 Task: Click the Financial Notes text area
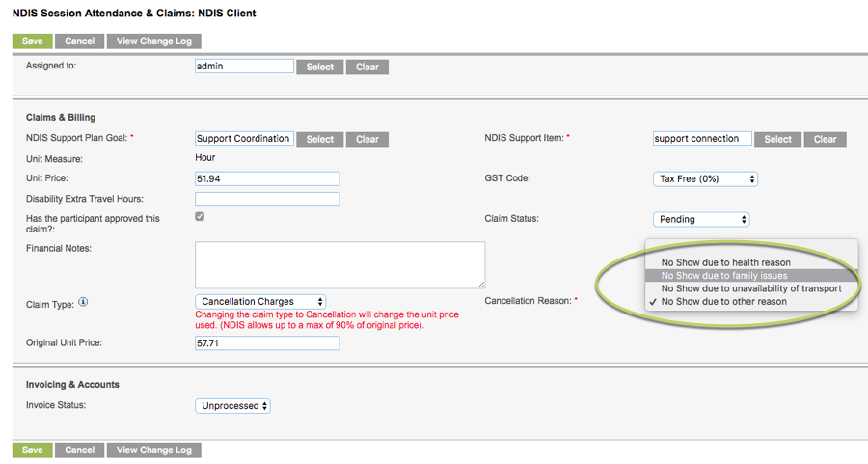[x=339, y=264]
